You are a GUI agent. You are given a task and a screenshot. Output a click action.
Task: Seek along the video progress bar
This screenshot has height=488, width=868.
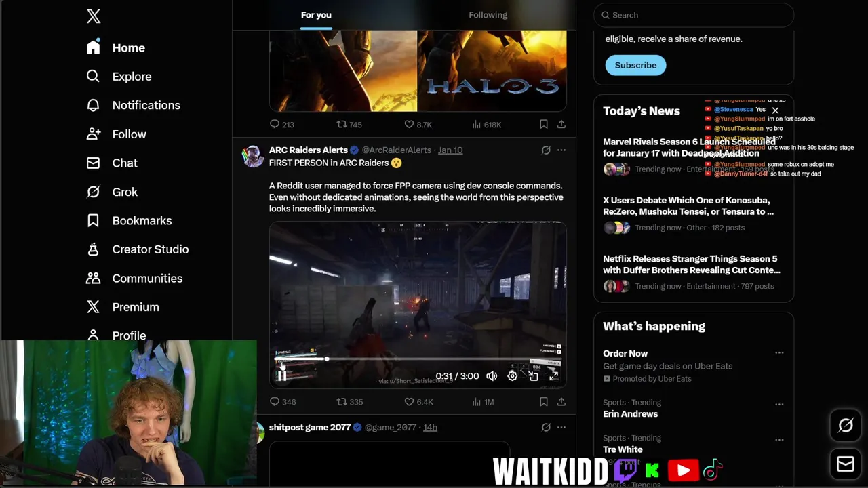tap(417, 359)
